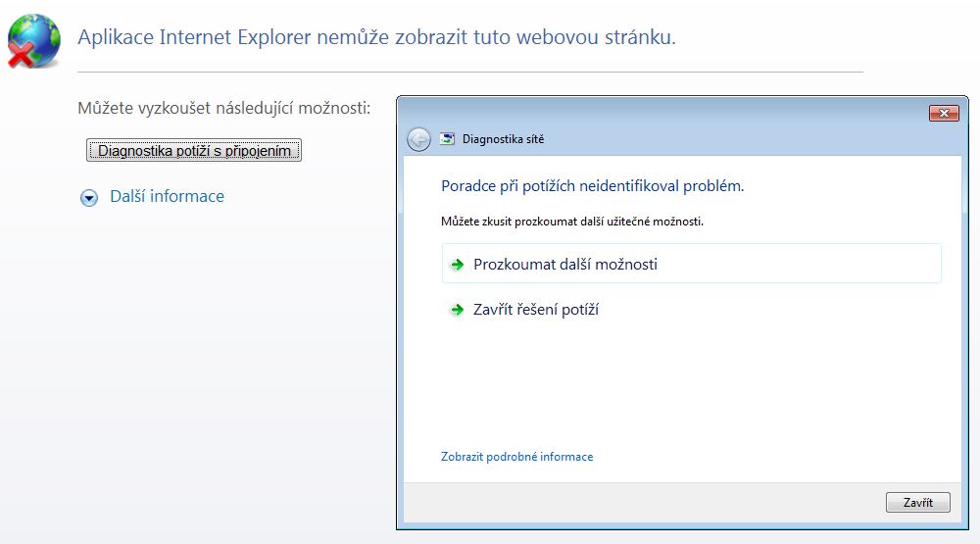This screenshot has width=980, height=544.
Task: Click green arrow beside Zavřít řešení potíží
Action: [x=457, y=310]
